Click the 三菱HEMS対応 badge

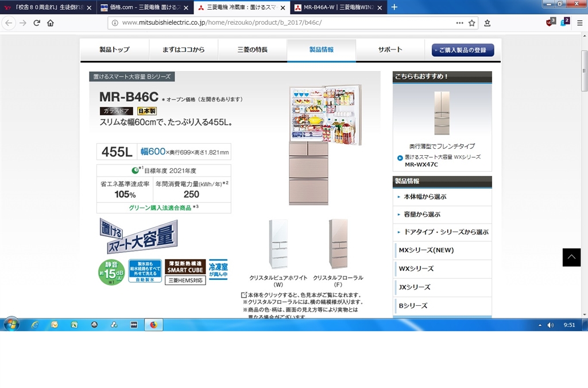point(185,281)
